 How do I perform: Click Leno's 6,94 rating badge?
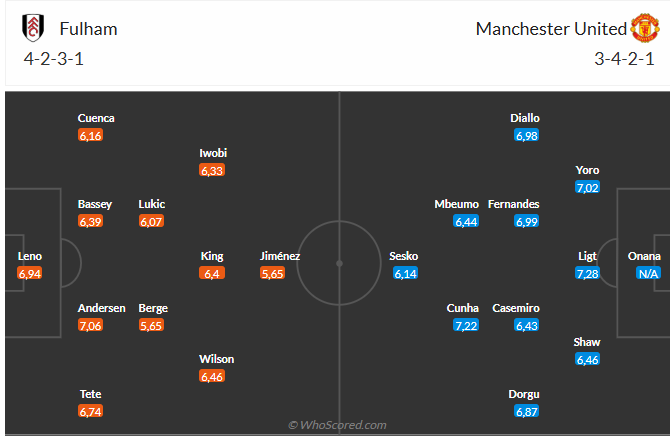tap(30, 273)
